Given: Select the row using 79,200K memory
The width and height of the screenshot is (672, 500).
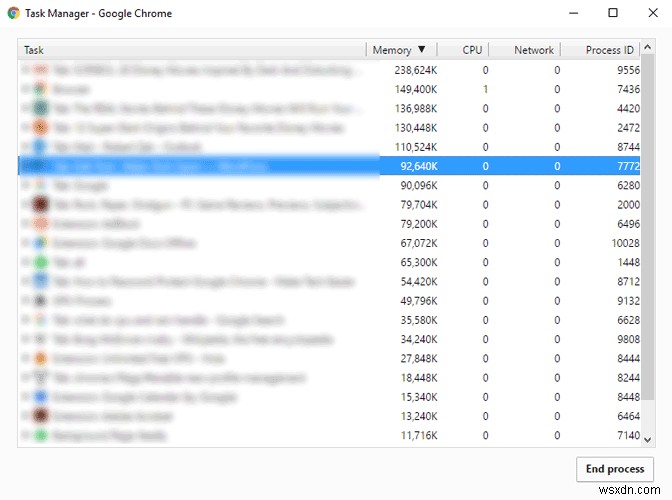Looking at the screenshot, I should point(329,224).
